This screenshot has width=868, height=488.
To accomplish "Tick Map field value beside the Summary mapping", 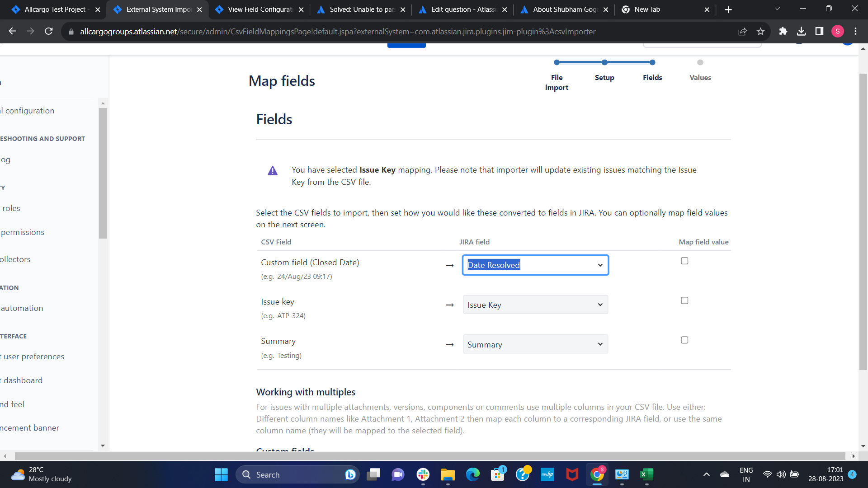I will pos(684,339).
